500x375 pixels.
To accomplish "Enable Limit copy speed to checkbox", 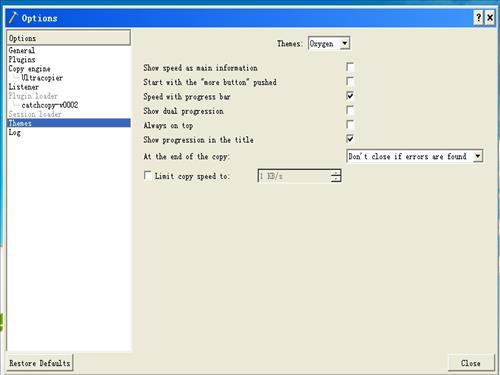I will coord(147,175).
